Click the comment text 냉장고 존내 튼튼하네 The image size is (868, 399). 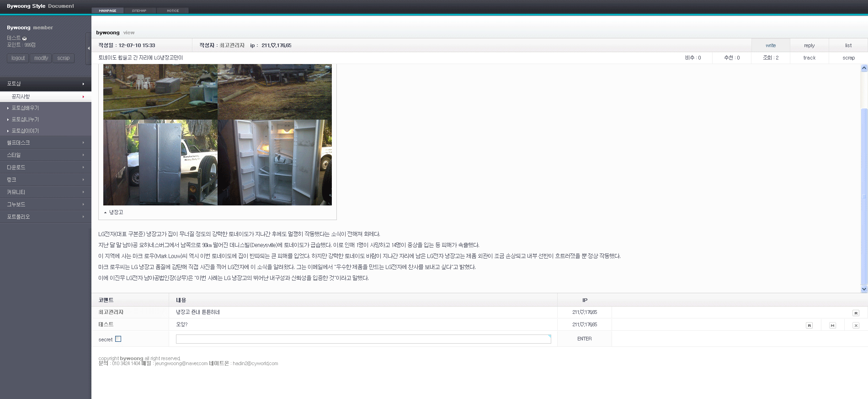pos(198,312)
